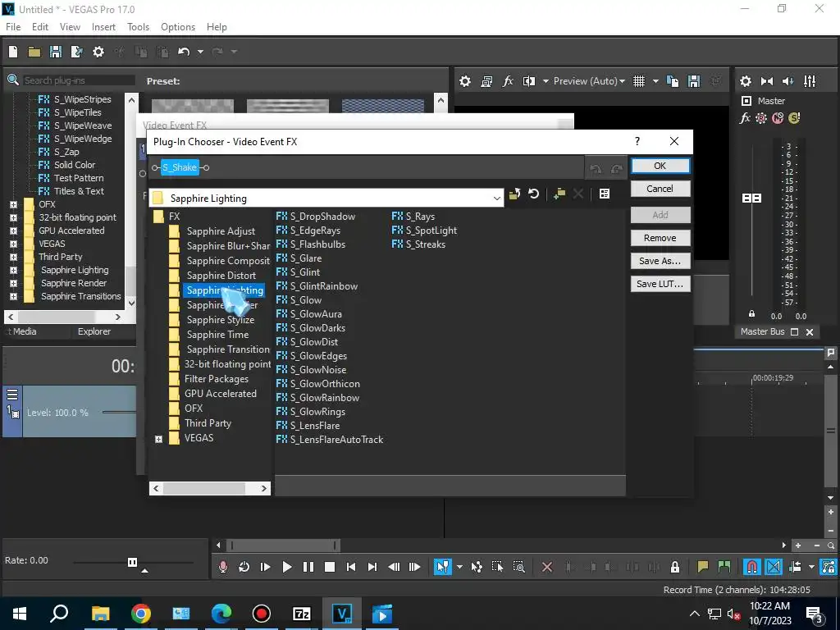The image size is (840, 630).
Task: Expand Third Party in plug-ins panel
Action: click(13, 257)
